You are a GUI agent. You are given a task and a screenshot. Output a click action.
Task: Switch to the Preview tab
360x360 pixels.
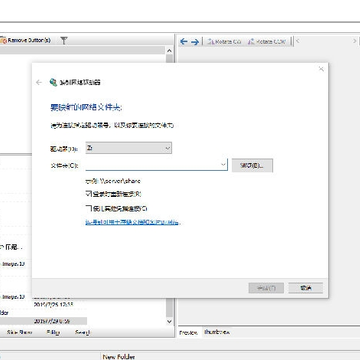(x=189, y=333)
